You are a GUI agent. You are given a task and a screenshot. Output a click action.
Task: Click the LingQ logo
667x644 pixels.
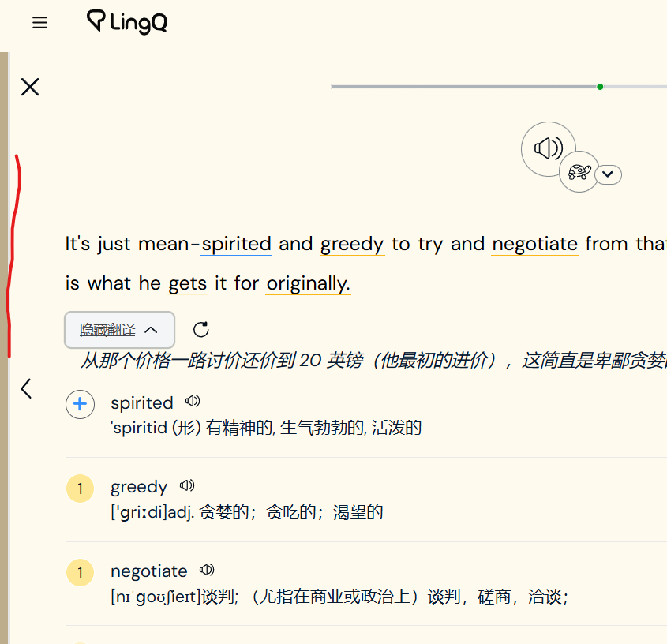click(127, 22)
